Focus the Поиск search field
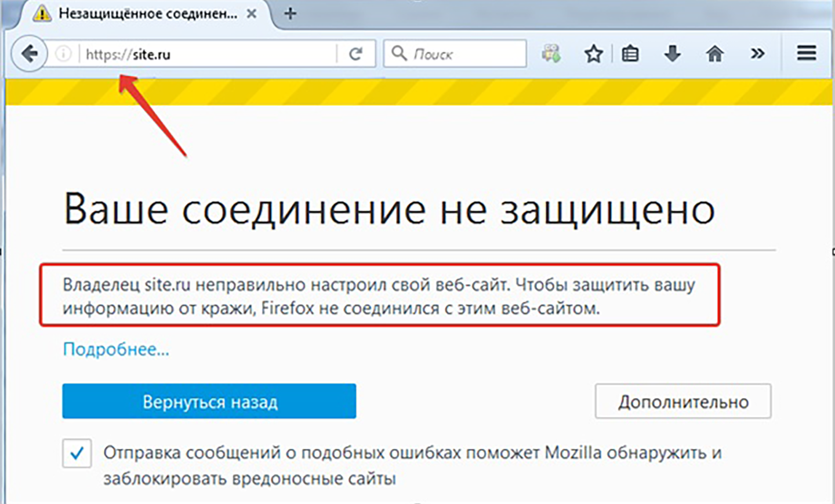This screenshot has height=504, width=835. coord(464,54)
